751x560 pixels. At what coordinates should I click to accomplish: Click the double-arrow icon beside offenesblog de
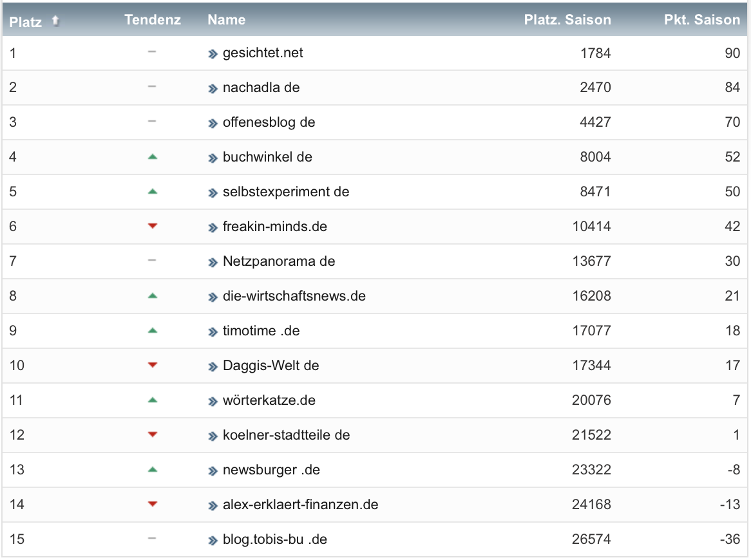tap(213, 124)
